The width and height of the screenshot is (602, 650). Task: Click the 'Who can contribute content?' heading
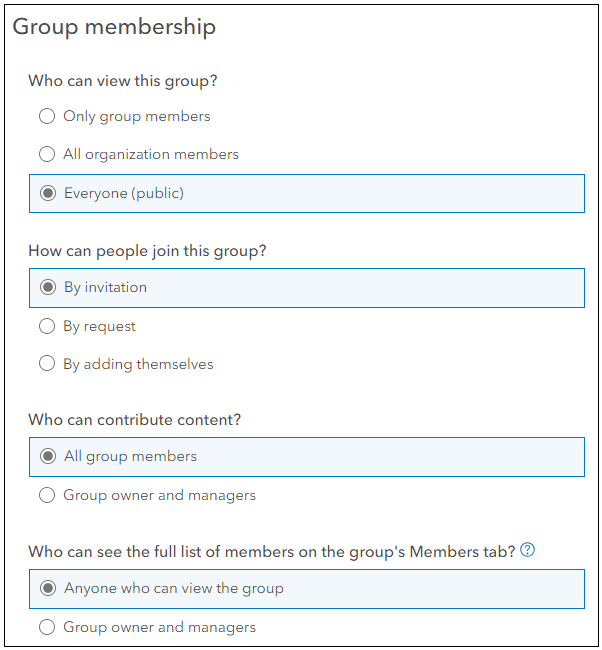tap(134, 420)
